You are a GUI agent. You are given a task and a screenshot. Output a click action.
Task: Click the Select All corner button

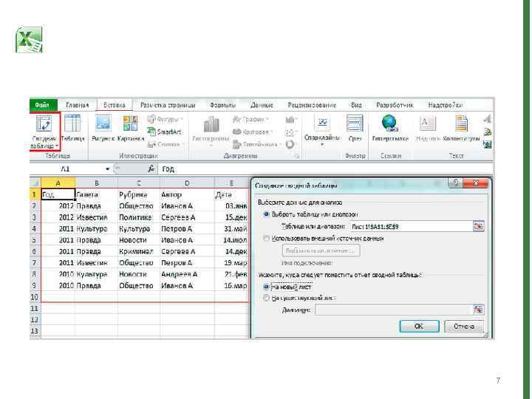[35, 183]
